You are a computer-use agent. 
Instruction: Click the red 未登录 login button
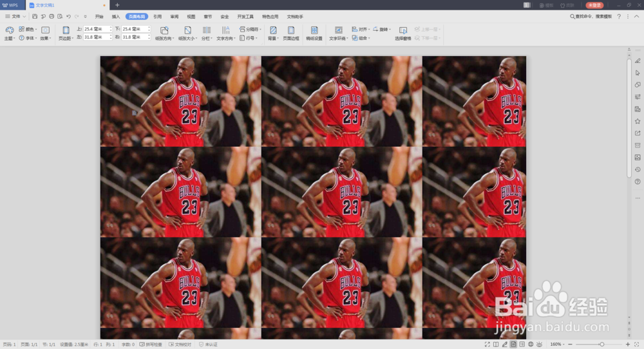tap(594, 5)
